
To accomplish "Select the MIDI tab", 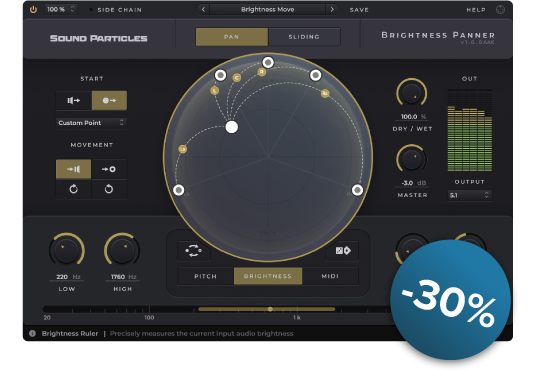I will [x=330, y=276].
